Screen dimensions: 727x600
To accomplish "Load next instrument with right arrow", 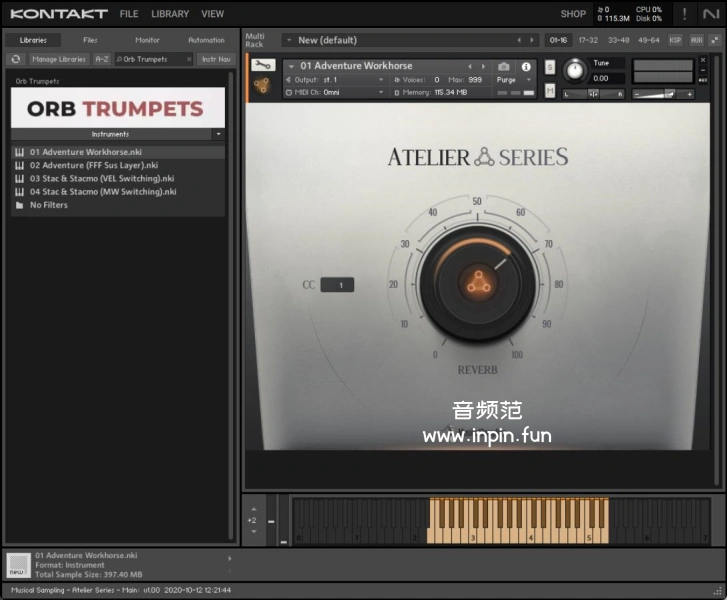I will pyautogui.click(x=483, y=66).
